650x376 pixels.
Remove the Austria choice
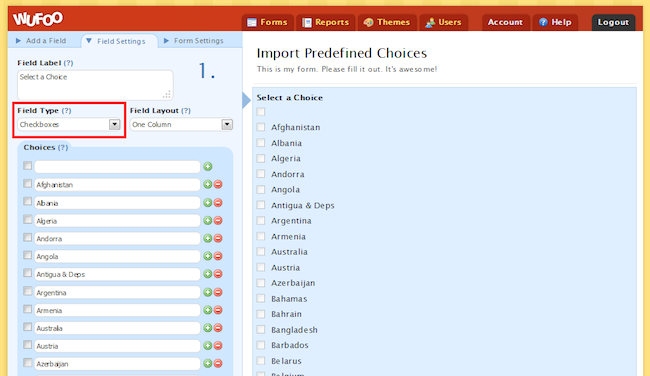click(218, 346)
